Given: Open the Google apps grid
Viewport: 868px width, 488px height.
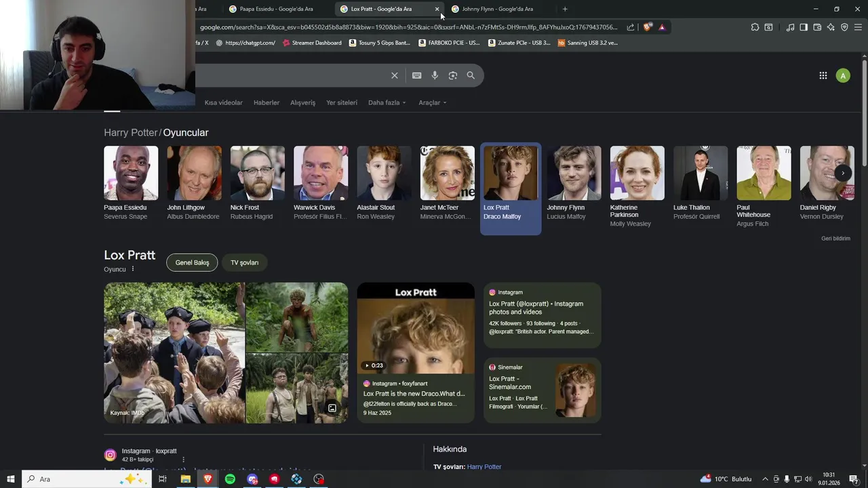Looking at the screenshot, I should pyautogui.click(x=823, y=76).
